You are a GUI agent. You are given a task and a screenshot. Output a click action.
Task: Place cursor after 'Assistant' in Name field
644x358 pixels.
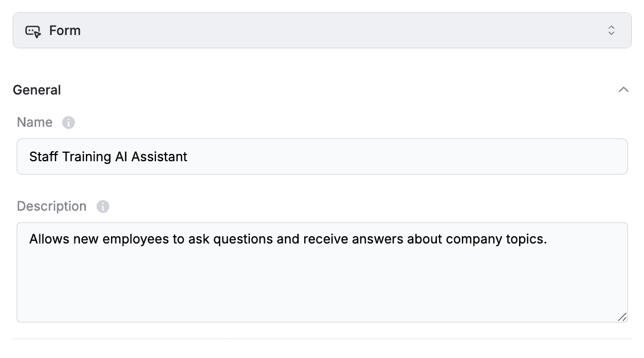tap(188, 157)
